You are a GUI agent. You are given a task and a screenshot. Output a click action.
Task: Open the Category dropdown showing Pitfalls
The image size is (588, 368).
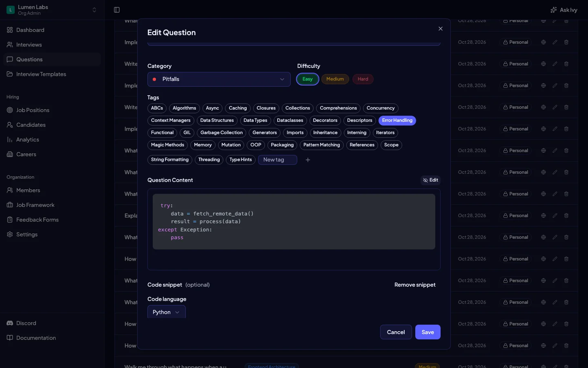pyautogui.click(x=219, y=79)
